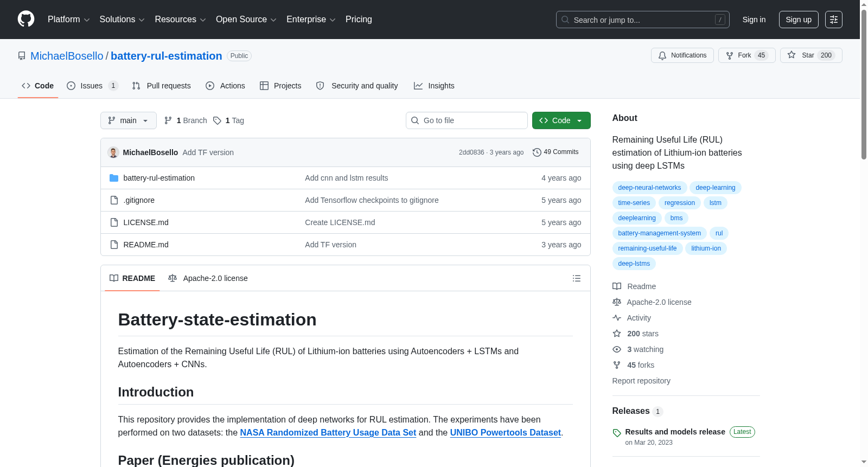The width and height of the screenshot is (868, 467).
Task: Open the green Code dropdown button
Action: coord(561,120)
